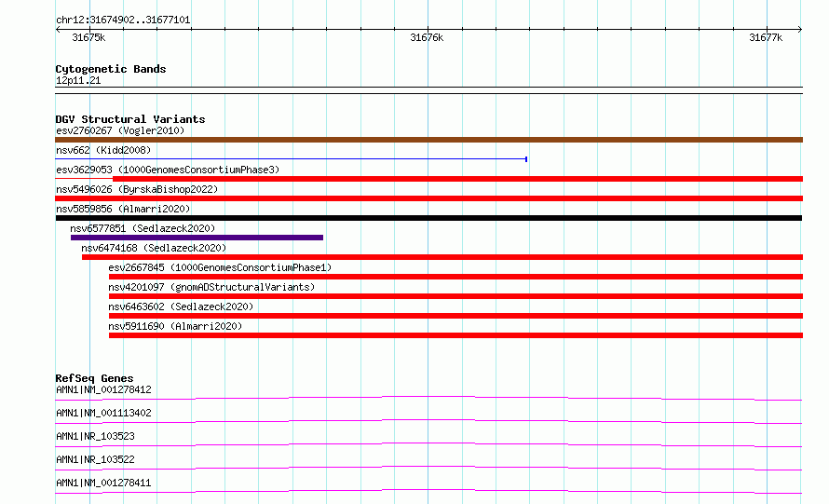This screenshot has width=829, height=504.
Task: Select the red nsv6474168 variant bar
Action: 442,257
